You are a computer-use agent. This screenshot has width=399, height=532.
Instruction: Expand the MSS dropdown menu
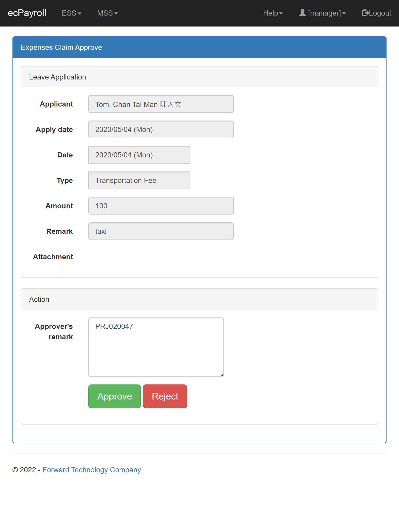[108, 13]
